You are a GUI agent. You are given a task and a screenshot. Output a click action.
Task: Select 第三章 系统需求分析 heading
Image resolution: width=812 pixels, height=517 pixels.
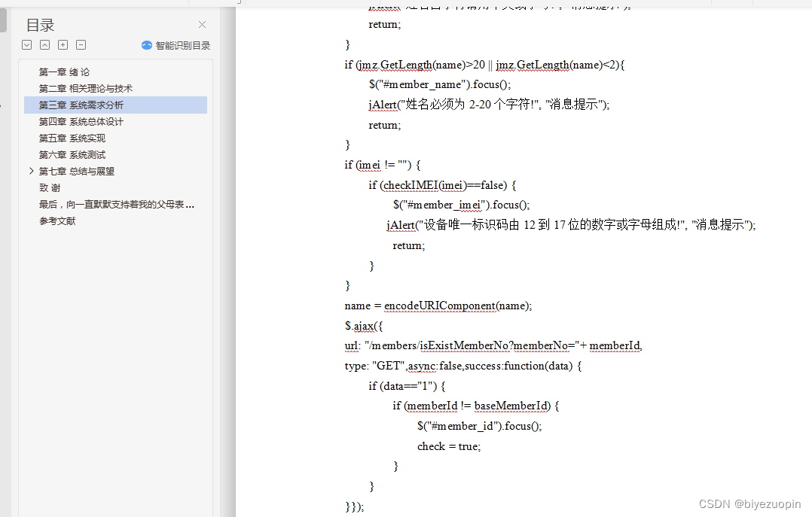115,105
